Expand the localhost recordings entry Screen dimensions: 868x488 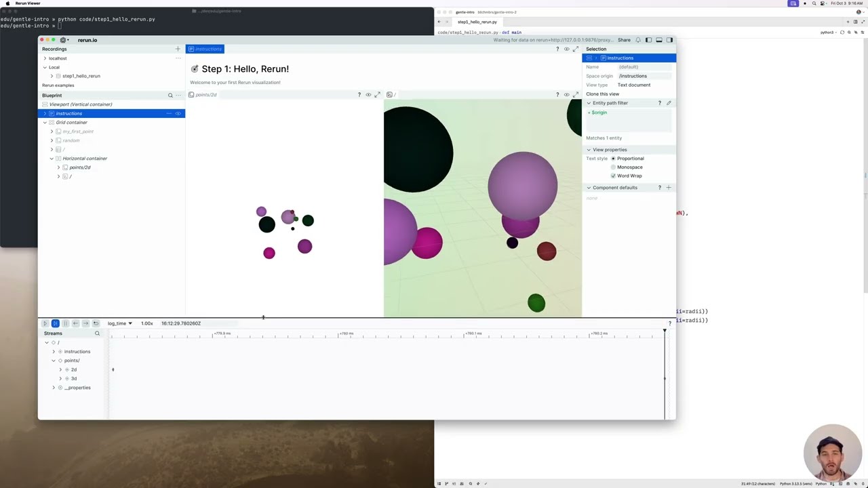[x=45, y=58]
